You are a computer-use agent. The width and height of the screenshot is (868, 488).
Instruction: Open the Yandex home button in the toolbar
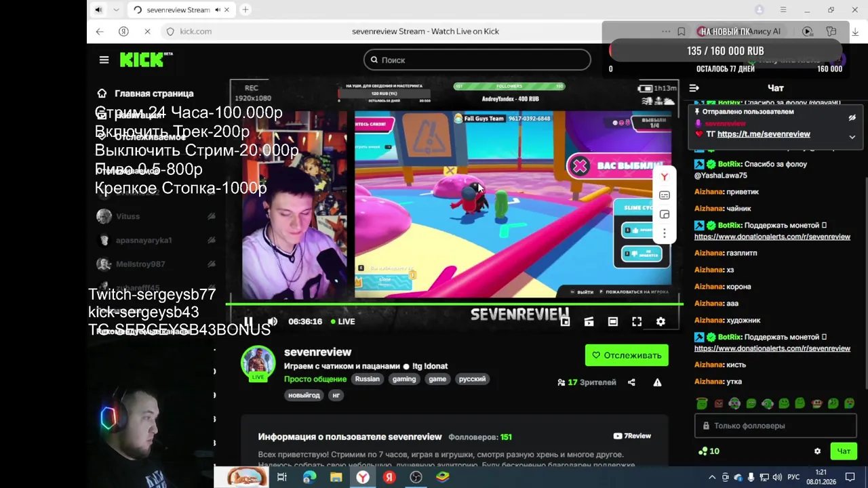coord(123,31)
